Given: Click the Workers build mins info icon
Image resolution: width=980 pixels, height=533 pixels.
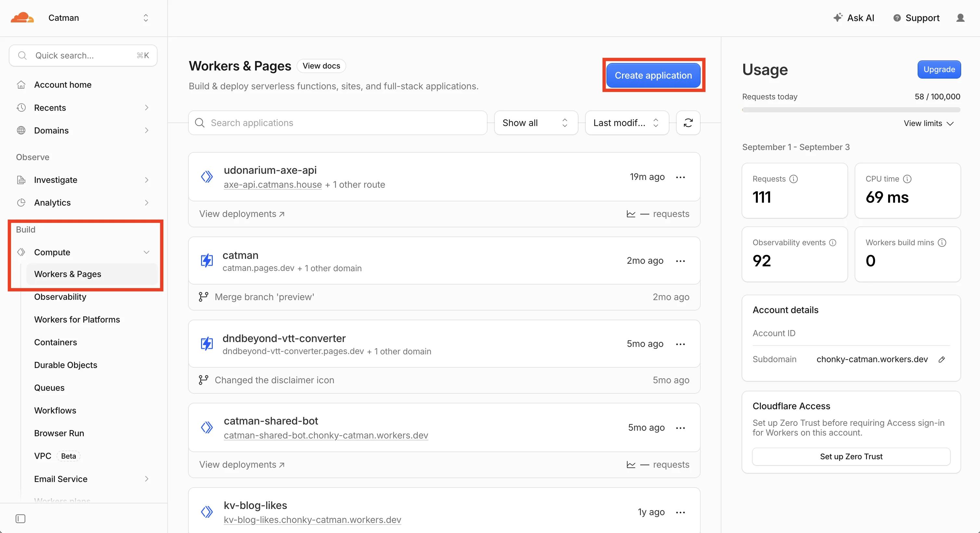Looking at the screenshot, I should click(x=942, y=242).
